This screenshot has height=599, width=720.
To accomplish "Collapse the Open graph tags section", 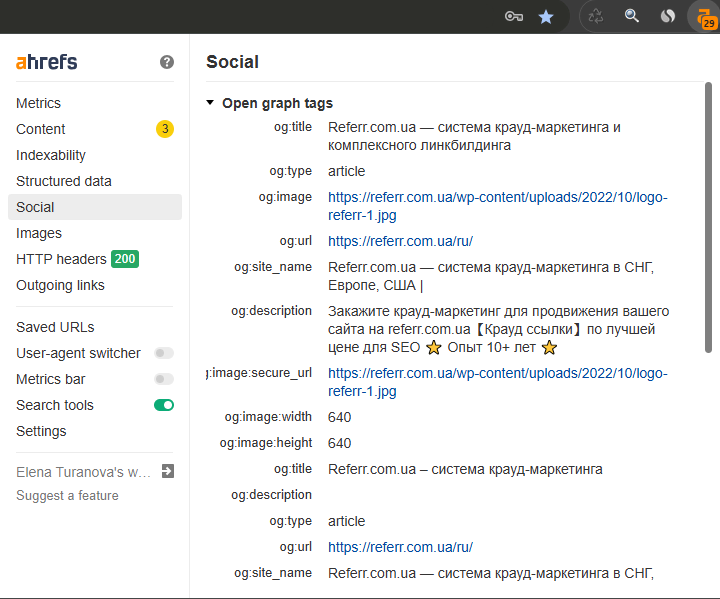I will pos(210,103).
